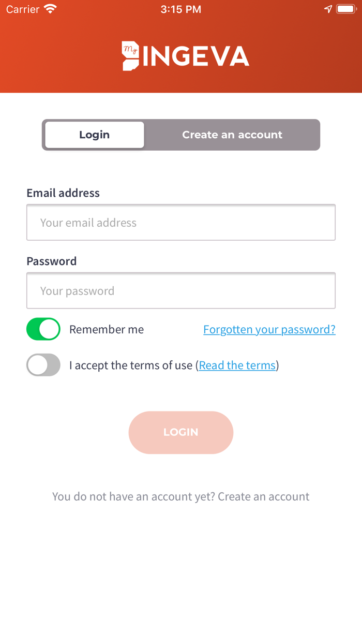
Task: Disable the Remember me switch
Action: pos(43,329)
